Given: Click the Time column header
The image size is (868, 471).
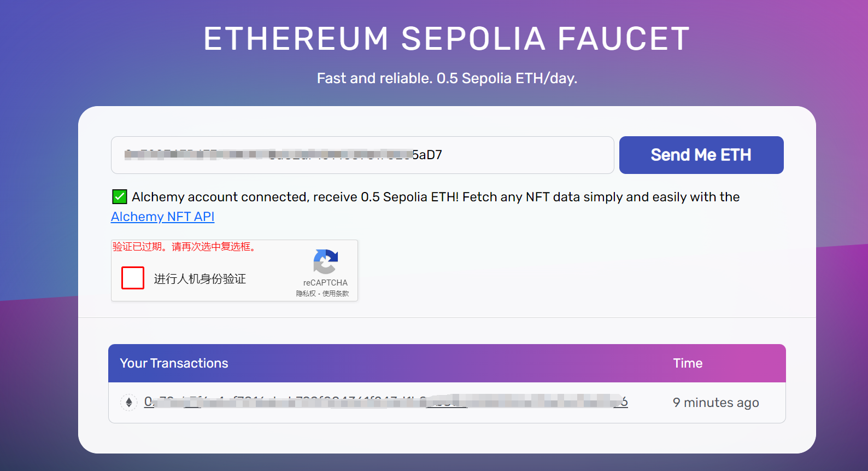Looking at the screenshot, I should coord(688,363).
